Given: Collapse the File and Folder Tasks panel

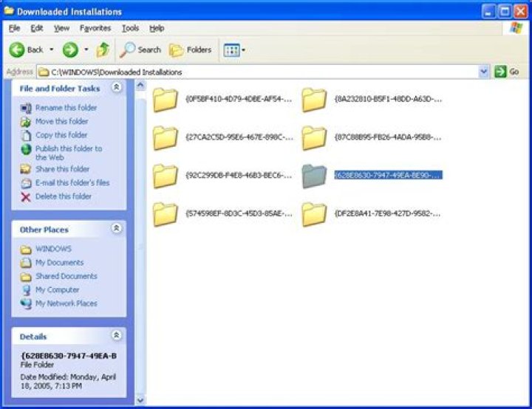Looking at the screenshot, I should pyautogui.click(x=117, y=88).
